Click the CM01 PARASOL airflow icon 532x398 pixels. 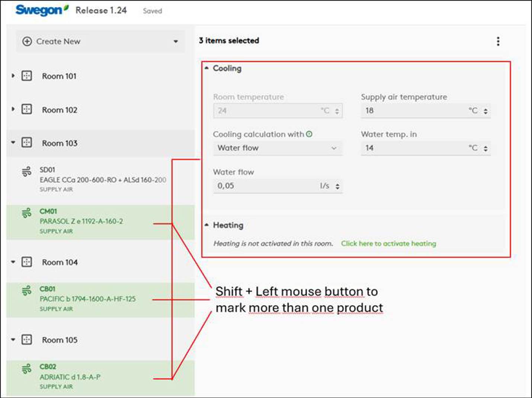click(x=26, y=213)
